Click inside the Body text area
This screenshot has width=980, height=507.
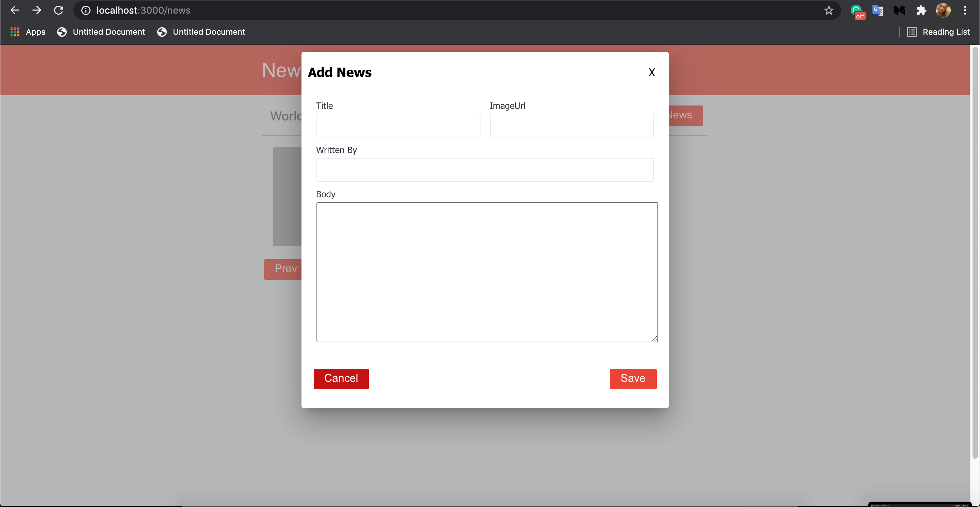tap(487, 271)
